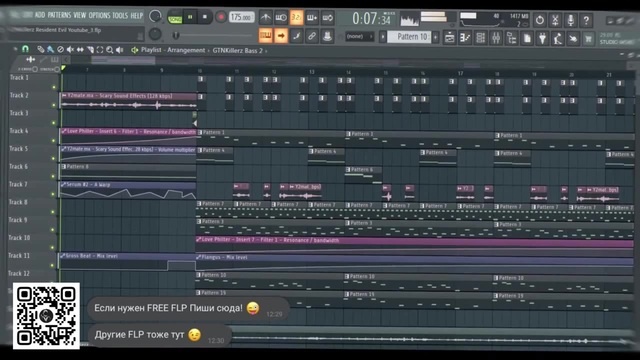Viewport: 640px width, 360px height.
Task: Mute Track 1 with its green dot
Action: click(53, 87)
